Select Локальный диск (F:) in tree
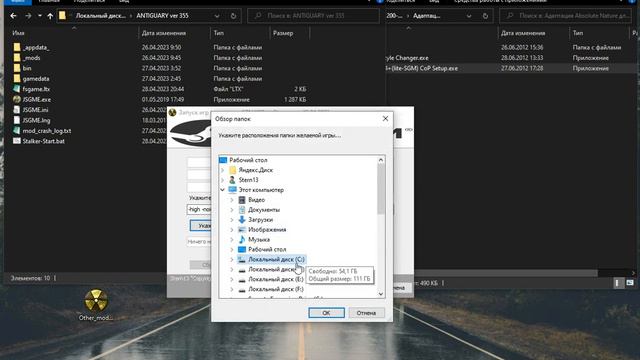Image resolution: width=640 pixels, height=360 pixels. pos(276,289)
